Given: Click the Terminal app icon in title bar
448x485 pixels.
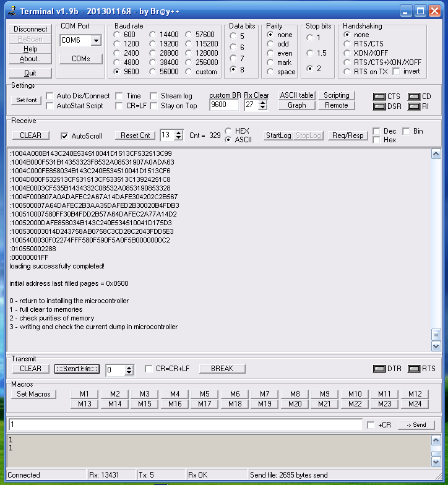Looking at the screenshot, I should click(12, 11).
